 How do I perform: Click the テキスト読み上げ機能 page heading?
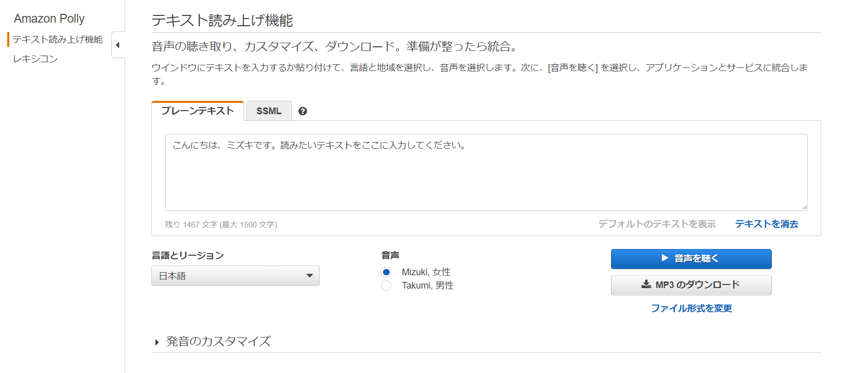coord(222,21)
